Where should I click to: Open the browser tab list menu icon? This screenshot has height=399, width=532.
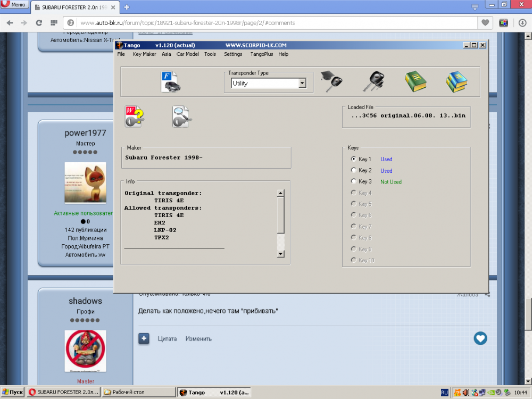[475, 7]
